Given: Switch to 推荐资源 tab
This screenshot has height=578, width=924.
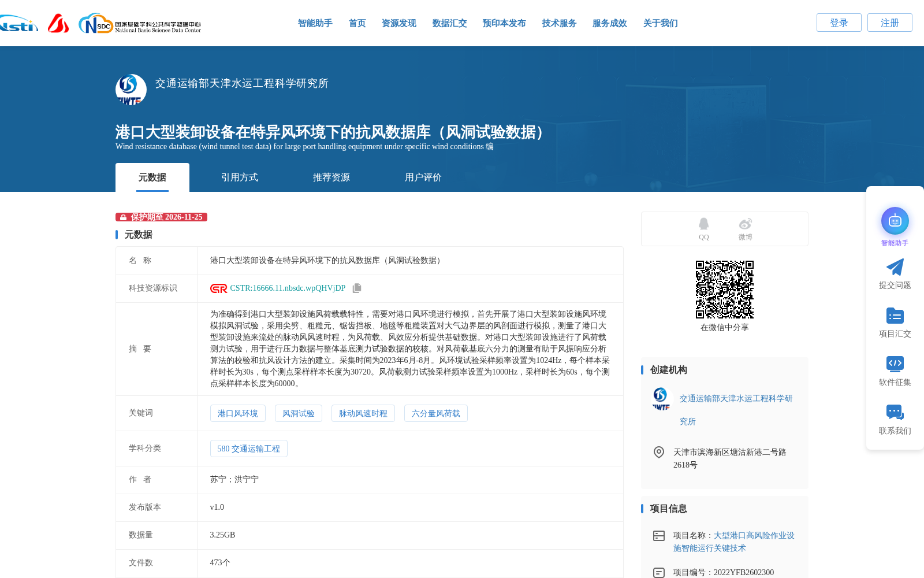Looking at the screenshot, I should pyautogui.click(x=331, y=177).
